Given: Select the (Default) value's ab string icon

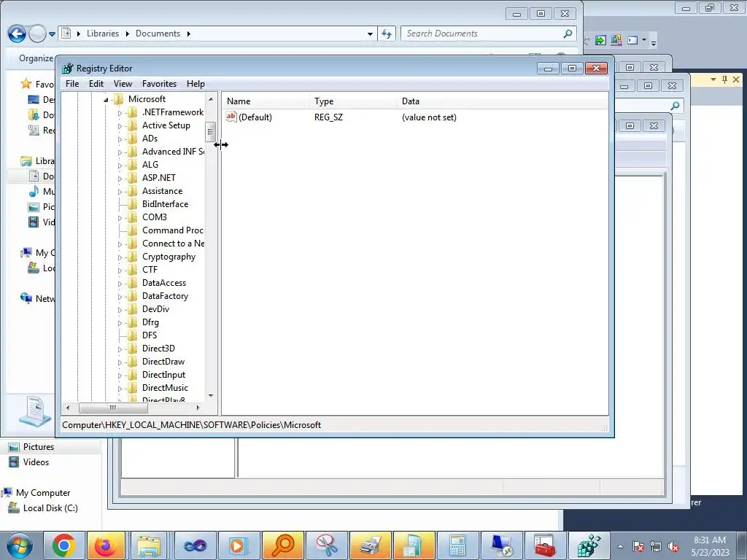Looking at the screenshot, I should 231,117.
